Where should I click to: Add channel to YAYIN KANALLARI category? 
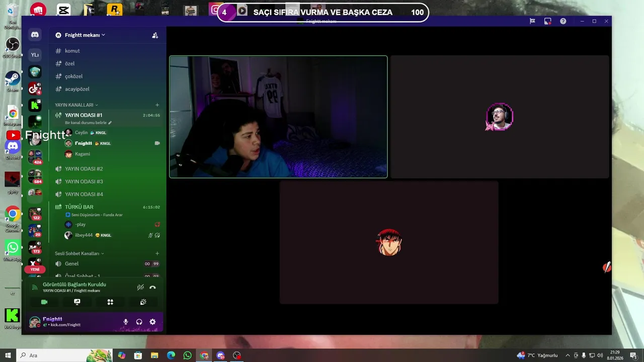click(x=157, y=105)
